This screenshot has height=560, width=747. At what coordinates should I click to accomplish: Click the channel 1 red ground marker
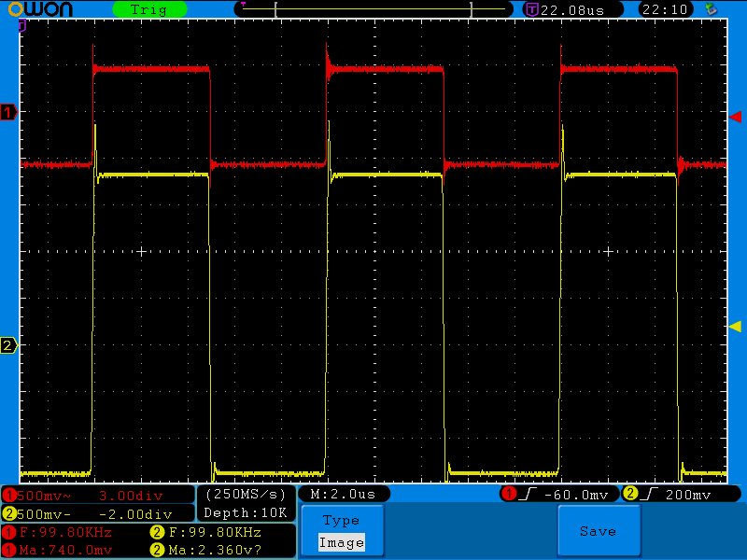click(8, 112)
